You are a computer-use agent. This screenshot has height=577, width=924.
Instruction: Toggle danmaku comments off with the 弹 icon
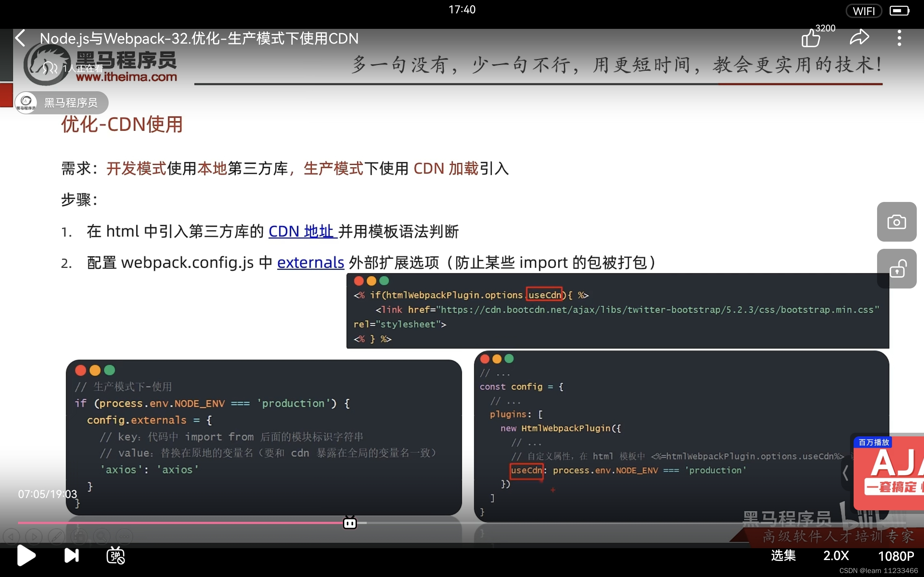115,556
